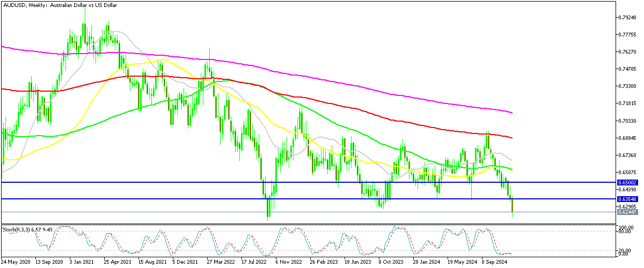The height and width of the screenshot is (268, 644).
Task: Click the 0.64390 price axis label
Action: 627,190
